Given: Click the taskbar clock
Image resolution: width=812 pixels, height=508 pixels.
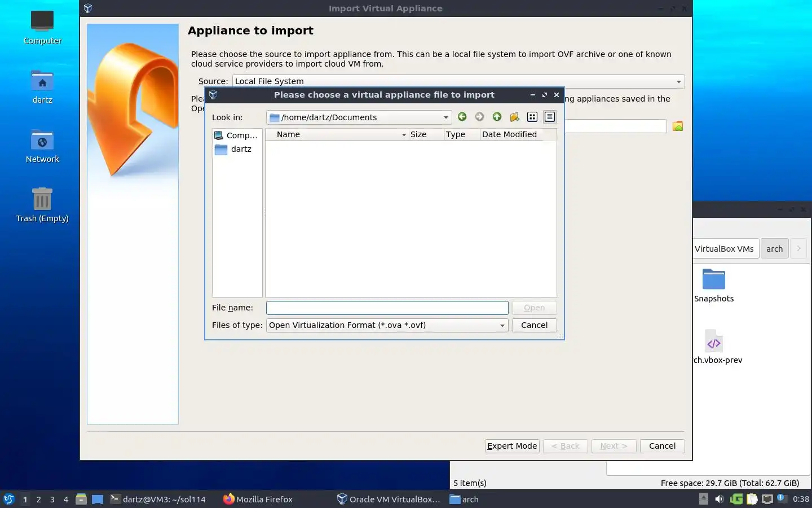Looking at the screenshot, I should pos(801,499).
